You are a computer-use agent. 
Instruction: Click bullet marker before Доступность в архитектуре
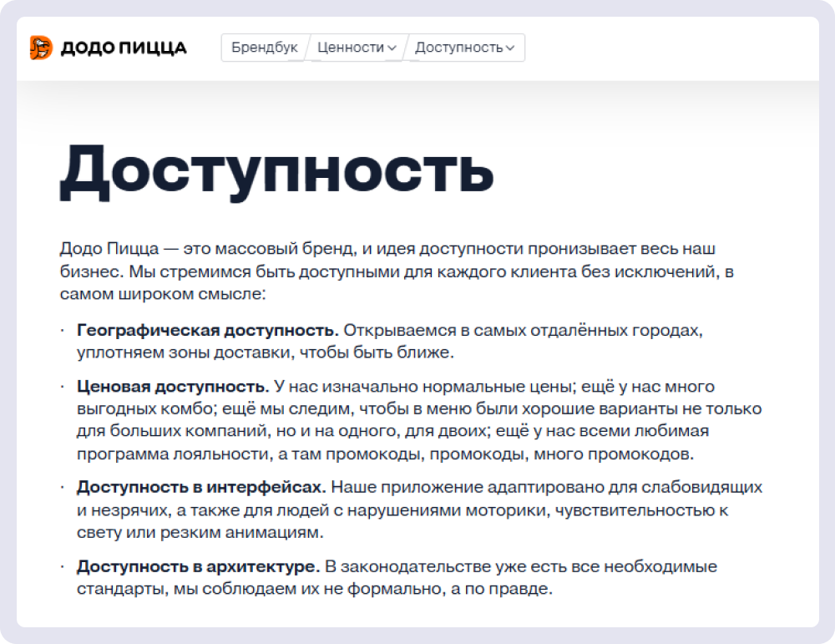[x=63, y=567]
